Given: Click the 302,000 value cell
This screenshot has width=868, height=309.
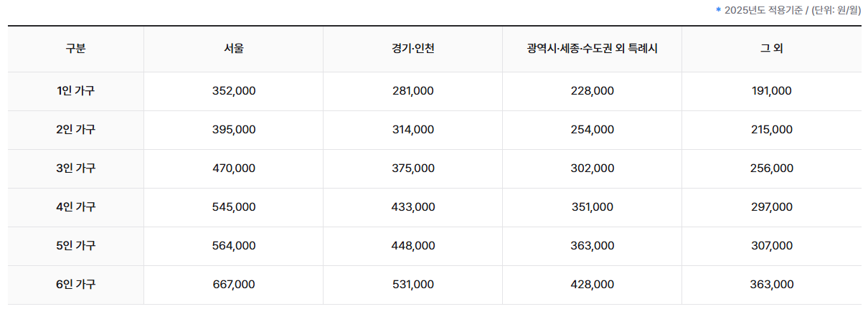Looking at the screenshot, I should (592, 168).
